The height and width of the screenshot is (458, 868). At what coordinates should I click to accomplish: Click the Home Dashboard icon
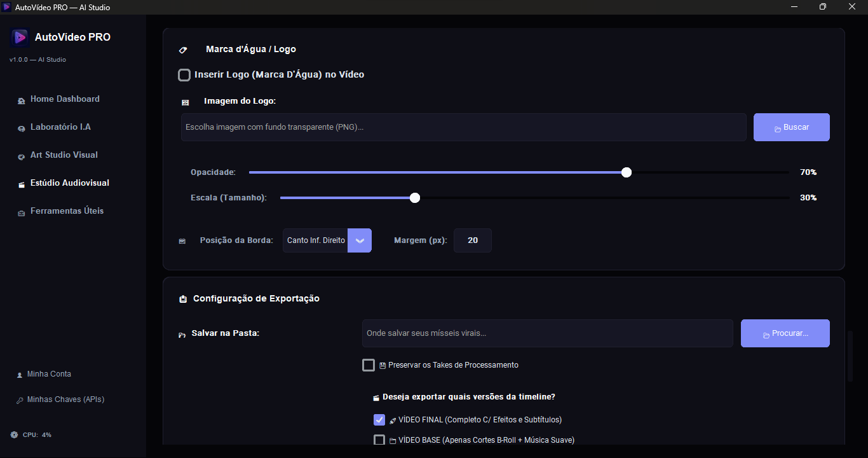(x=21, y=100)
